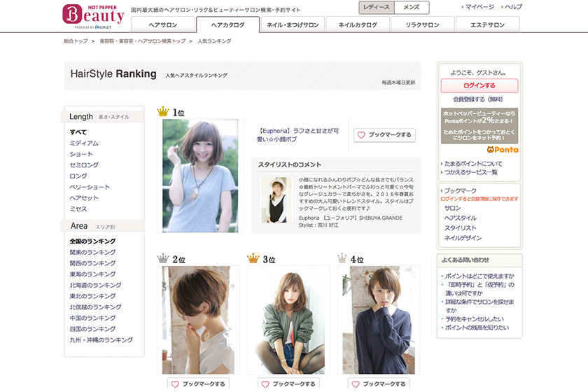The image size is (588, 392).
Task: Open たまるポイントについて link
Action: [x=473, y=164]
